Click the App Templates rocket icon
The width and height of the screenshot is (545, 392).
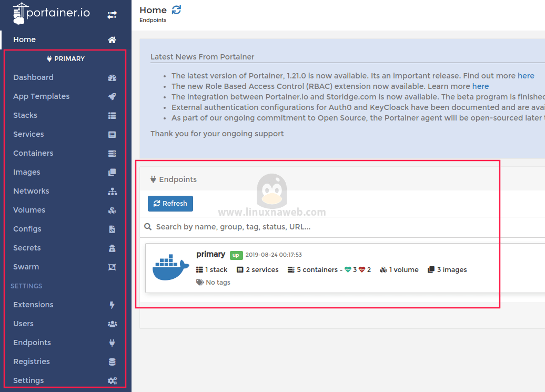[112, 97]
